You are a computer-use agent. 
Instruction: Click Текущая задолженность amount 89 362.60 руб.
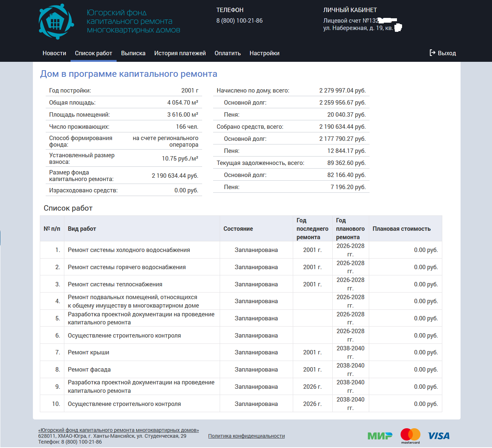(347, 163)
